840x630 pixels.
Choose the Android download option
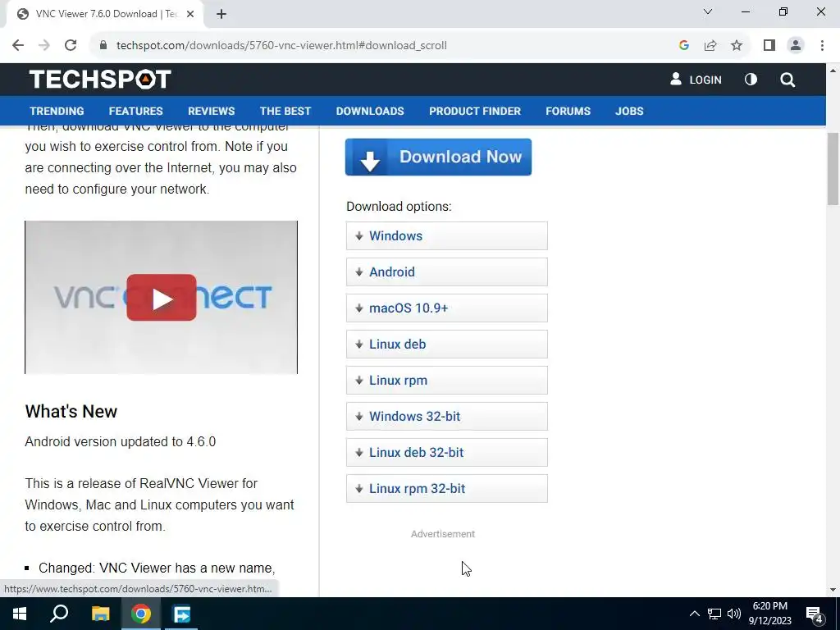click(447, 272)
